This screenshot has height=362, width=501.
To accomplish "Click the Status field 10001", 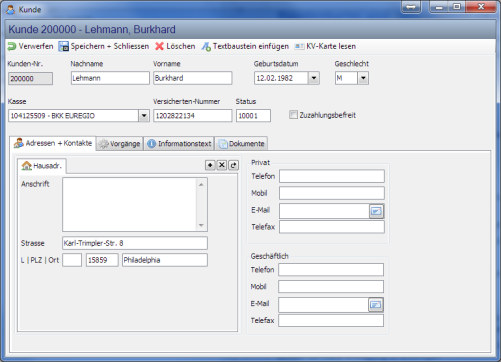I will click(x=253, y=116).
